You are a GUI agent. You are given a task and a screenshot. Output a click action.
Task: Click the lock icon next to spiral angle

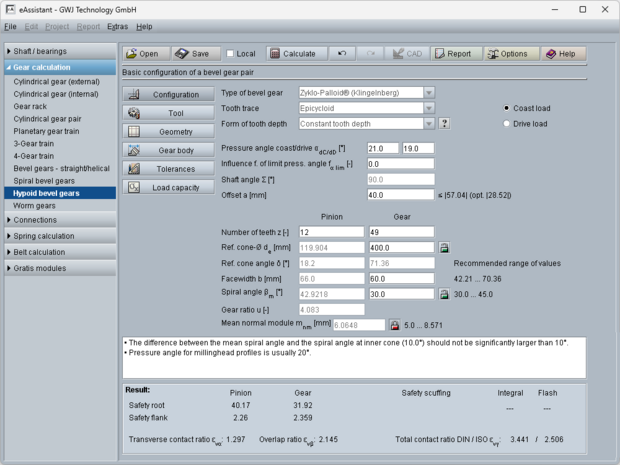coord(444,295)
